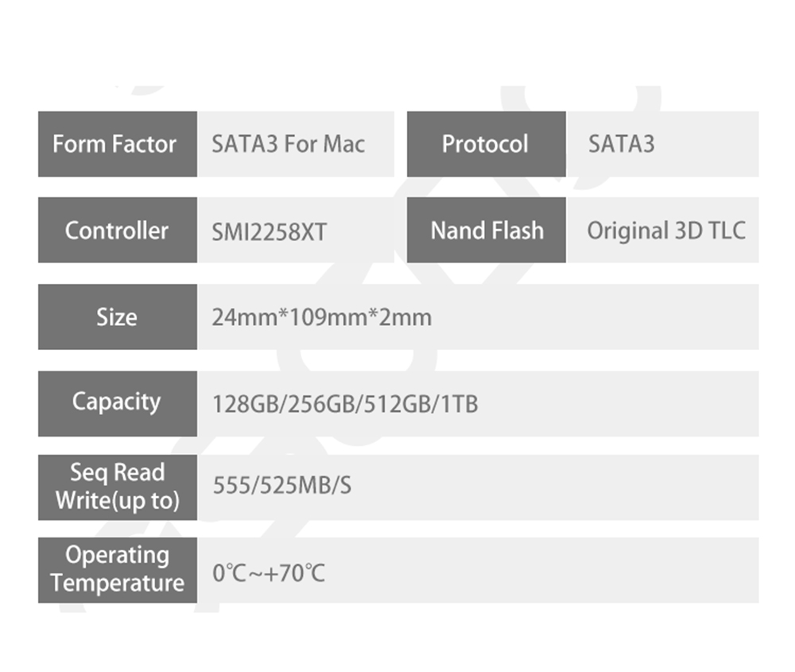Select the 'Original 3D TLC' value
795x672 pixels.
(666, 231)
